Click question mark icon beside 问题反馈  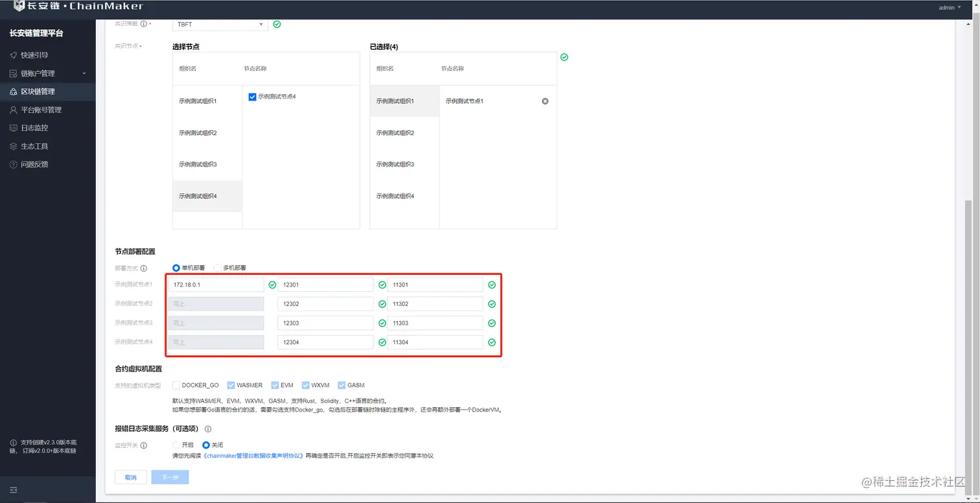click(x=14, y=164)
